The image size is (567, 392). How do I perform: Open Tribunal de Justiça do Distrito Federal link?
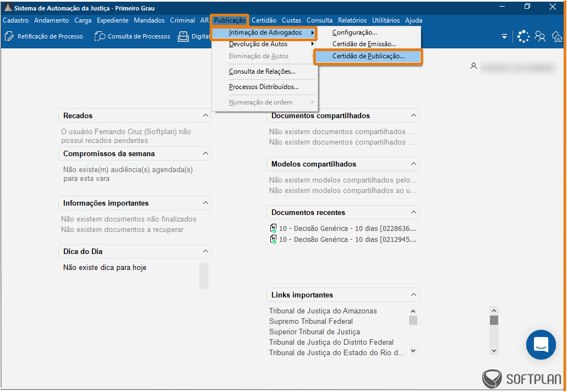tap(331, 342)
